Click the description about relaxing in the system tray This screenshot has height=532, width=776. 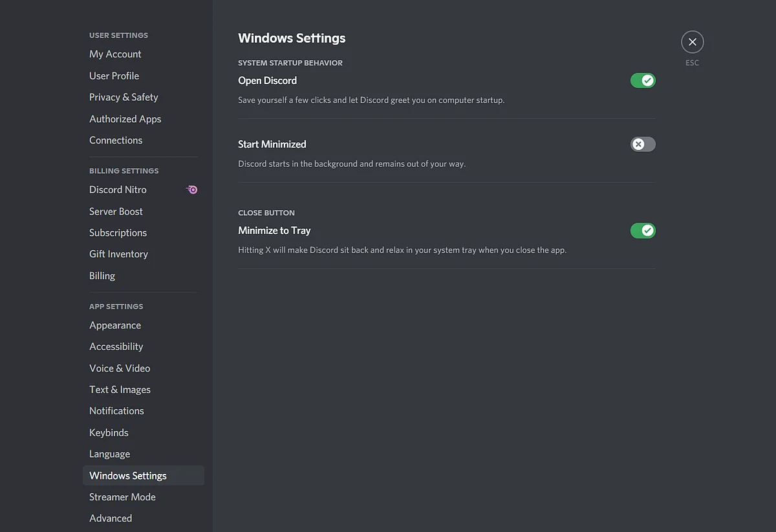[402, 250]
